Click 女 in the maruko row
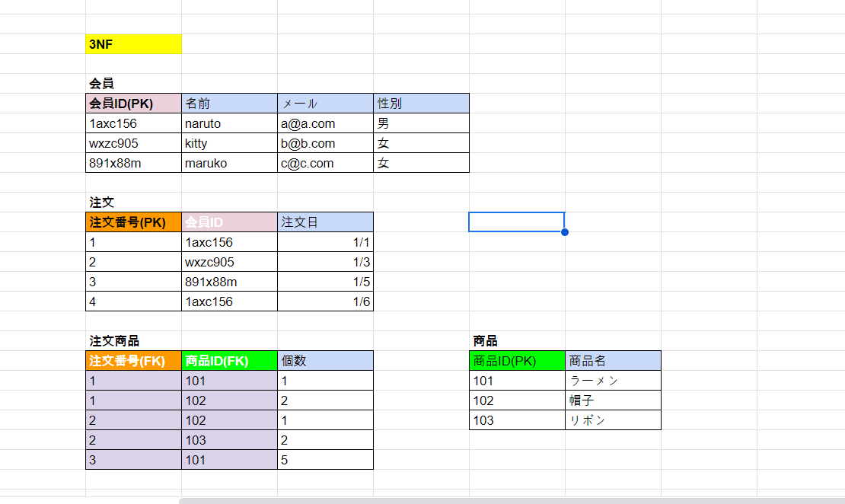 click(x=422, y=163)
